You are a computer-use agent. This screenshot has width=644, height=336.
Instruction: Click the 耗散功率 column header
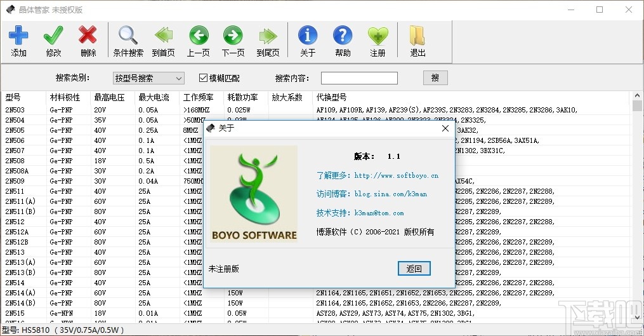click(242, 97)
